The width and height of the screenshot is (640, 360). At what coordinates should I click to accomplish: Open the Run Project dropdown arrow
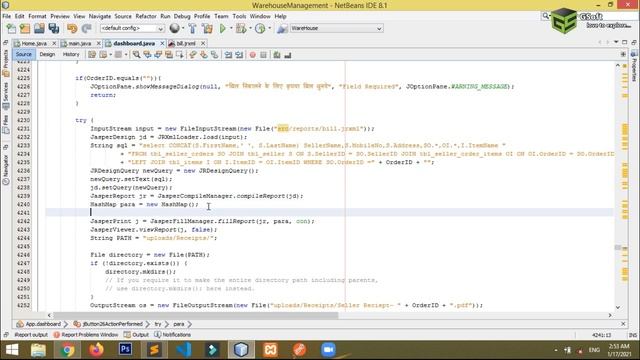coord(231,29)
